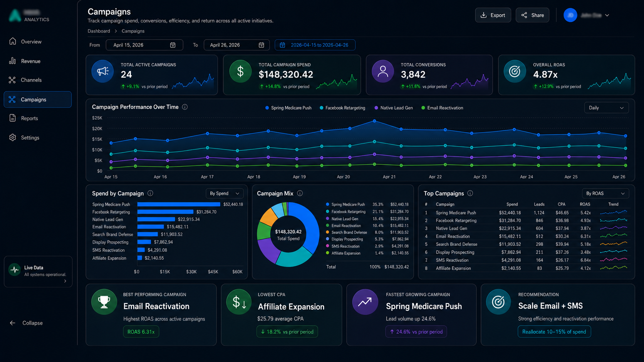Click Affiliate Expansion trend sparkline
This screenshot has width=644, height=362.
coord(614,268)
